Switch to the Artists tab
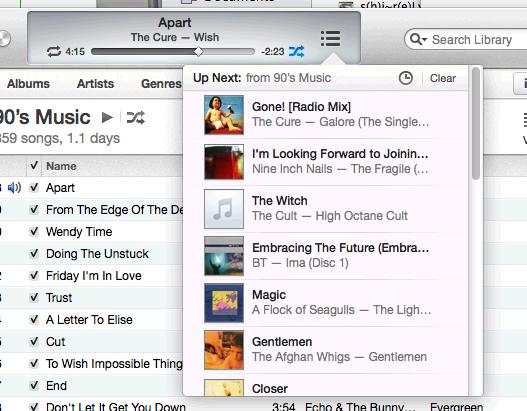Screen dimensions: 527x411 [x=95, y=84]
